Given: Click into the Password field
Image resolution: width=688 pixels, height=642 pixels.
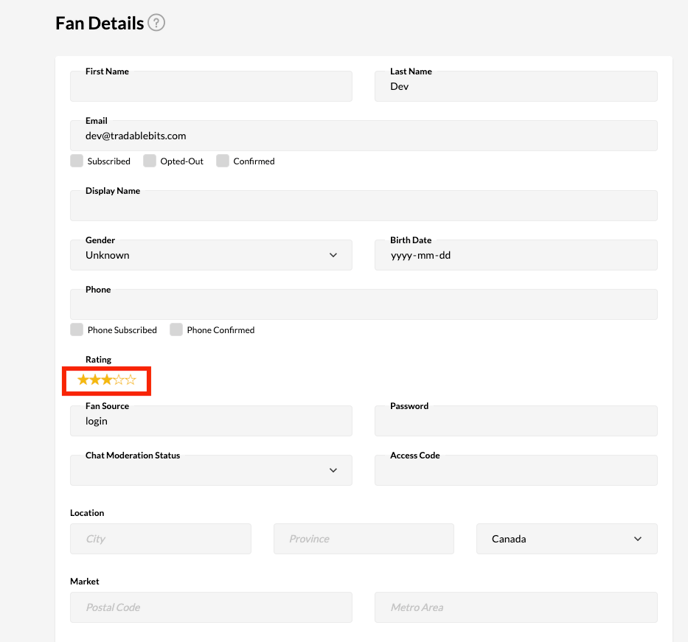Looking at the screenshot, I should point(516,422).
